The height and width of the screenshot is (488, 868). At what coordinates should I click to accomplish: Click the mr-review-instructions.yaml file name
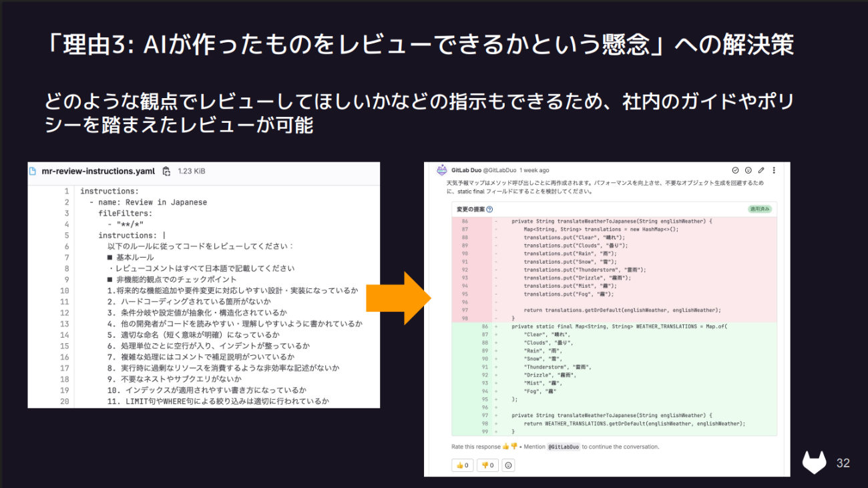pyautogui.click(x=99, y=172)
